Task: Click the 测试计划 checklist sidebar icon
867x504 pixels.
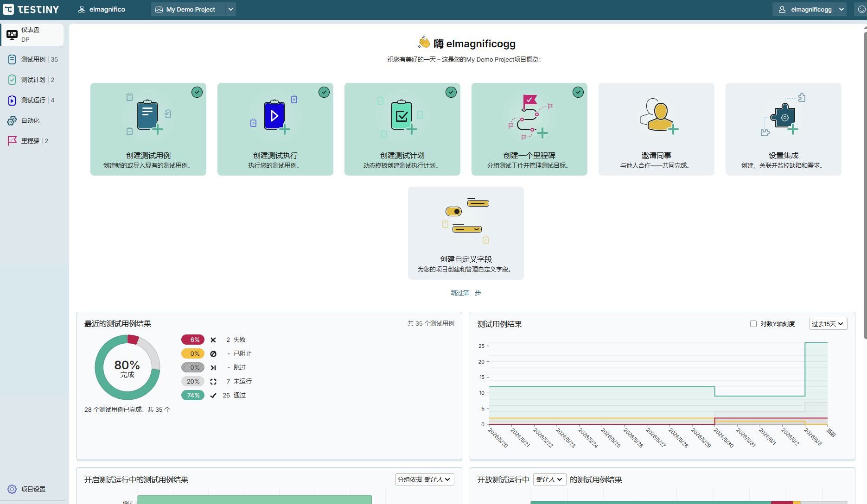Action: click(x=12, y=80)
